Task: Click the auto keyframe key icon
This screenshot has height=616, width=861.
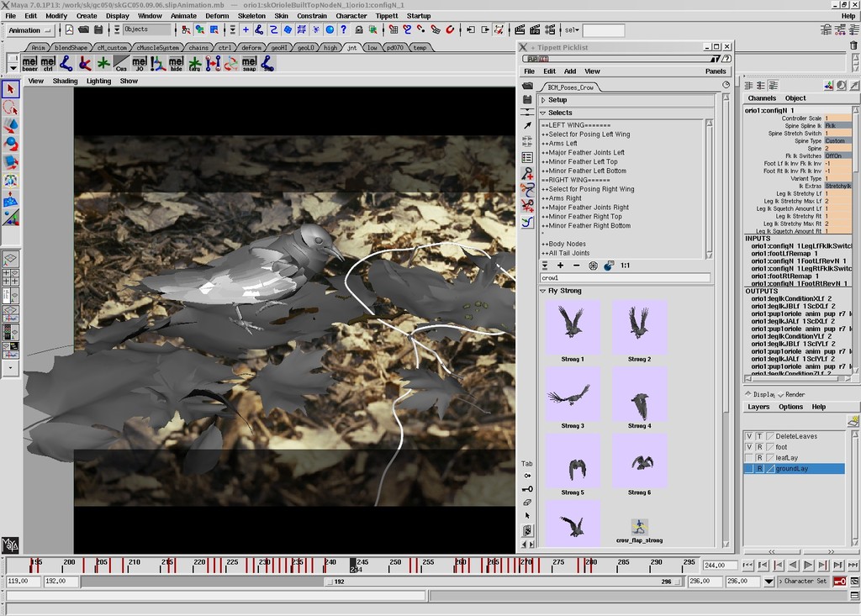Action: tap(839, 582)
